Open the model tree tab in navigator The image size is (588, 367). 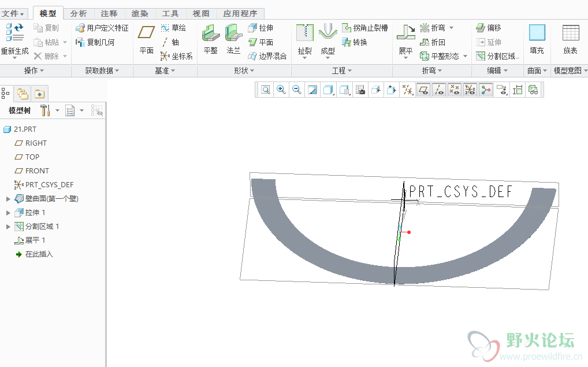[6, 94]
